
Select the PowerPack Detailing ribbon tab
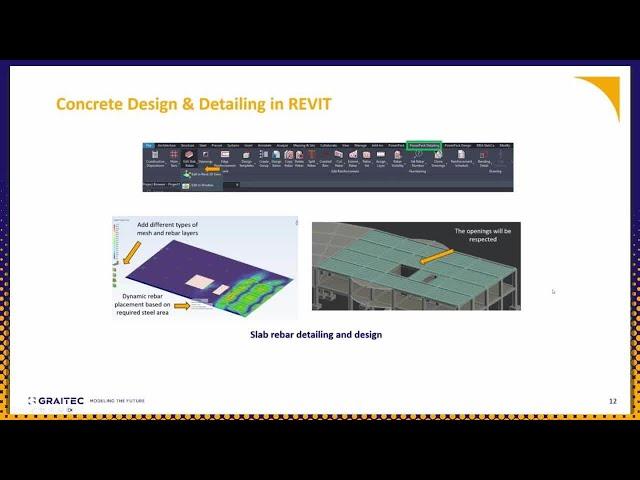coord(424,146)
